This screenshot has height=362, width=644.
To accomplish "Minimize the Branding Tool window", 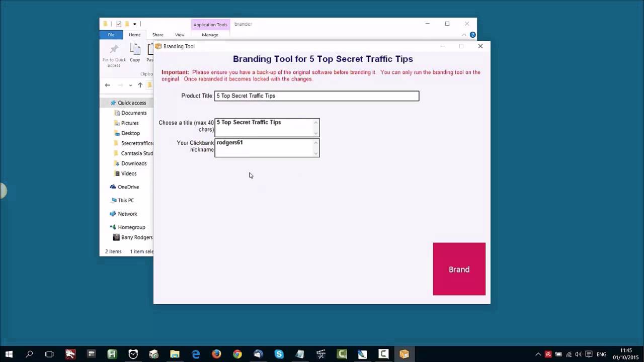I will (x=442, y=46).
